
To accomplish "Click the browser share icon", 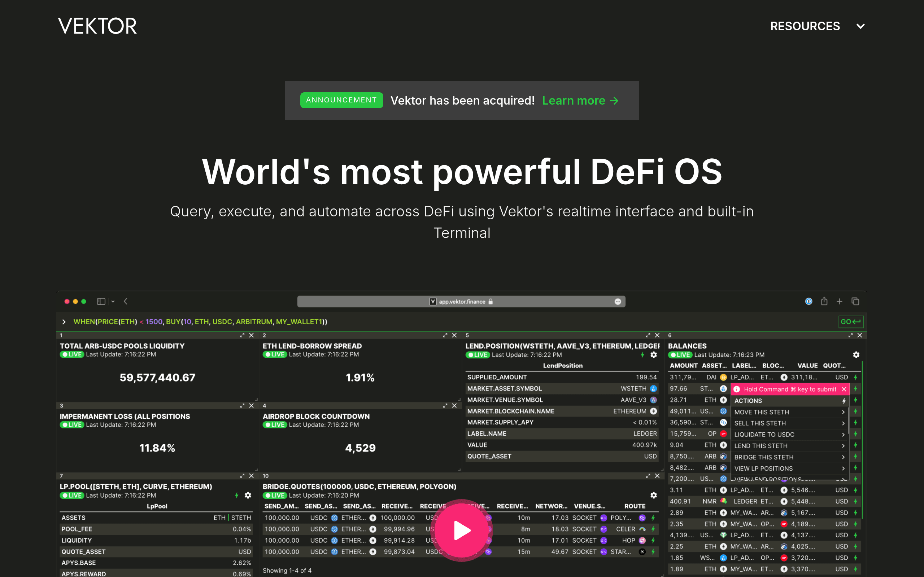I will point(824,301).
